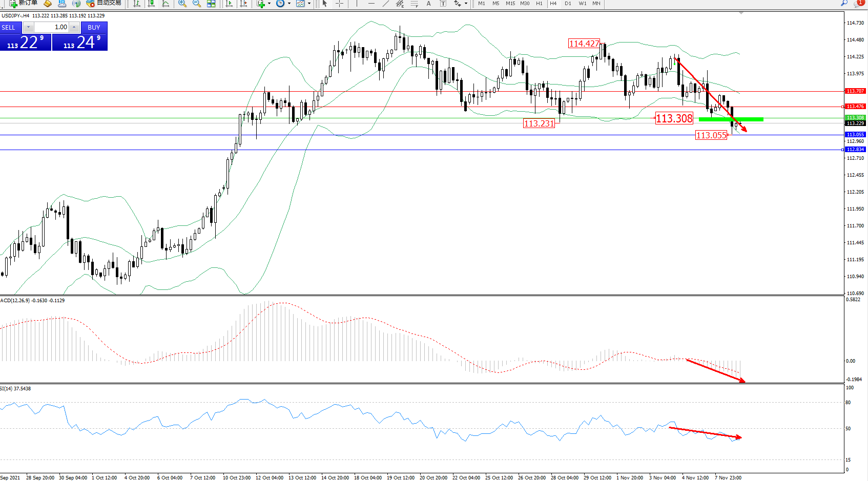Viewport: 868px width, 481px height.
Task: Open the chart Templates dropdown arrow
Action: (x=309, y=4)
